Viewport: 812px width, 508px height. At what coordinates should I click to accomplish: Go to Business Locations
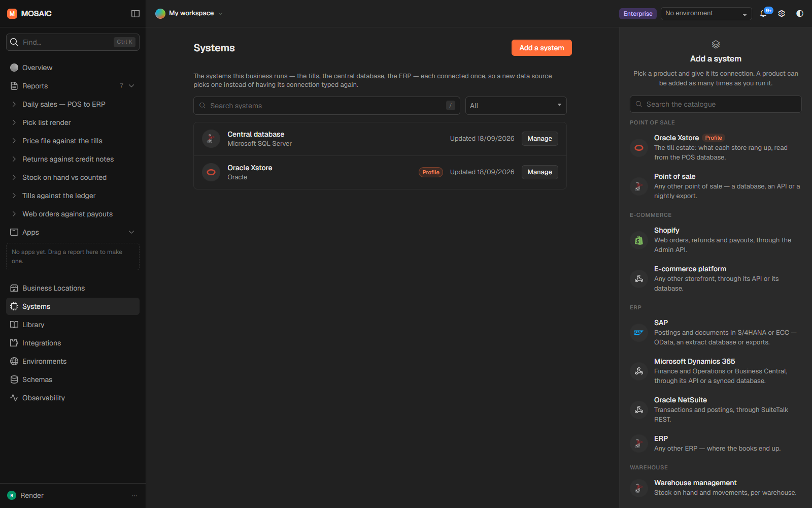pyautogui.click(x=73, y=288)
